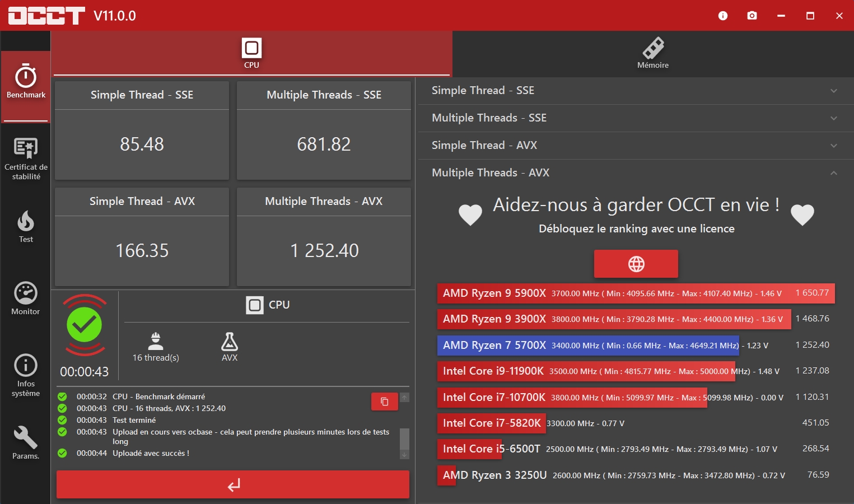
Task: Open the Test flame icon section
Action: (x=26, y=227)
